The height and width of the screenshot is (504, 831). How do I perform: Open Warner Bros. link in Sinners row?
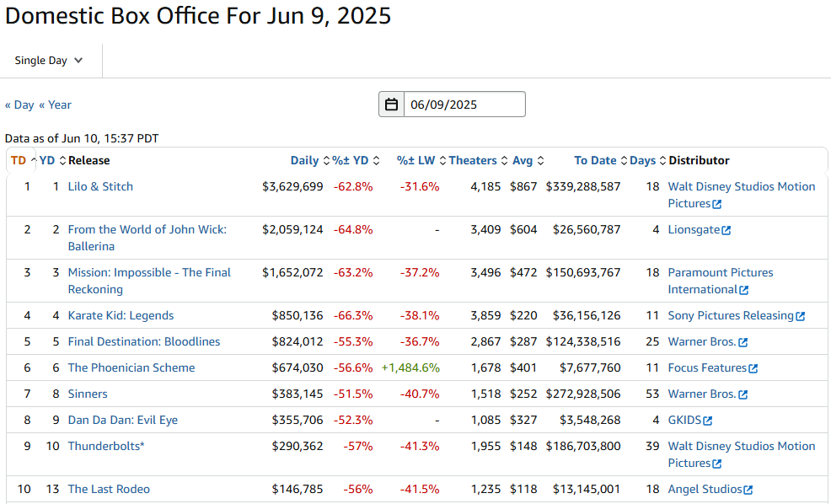pos(702,394)
